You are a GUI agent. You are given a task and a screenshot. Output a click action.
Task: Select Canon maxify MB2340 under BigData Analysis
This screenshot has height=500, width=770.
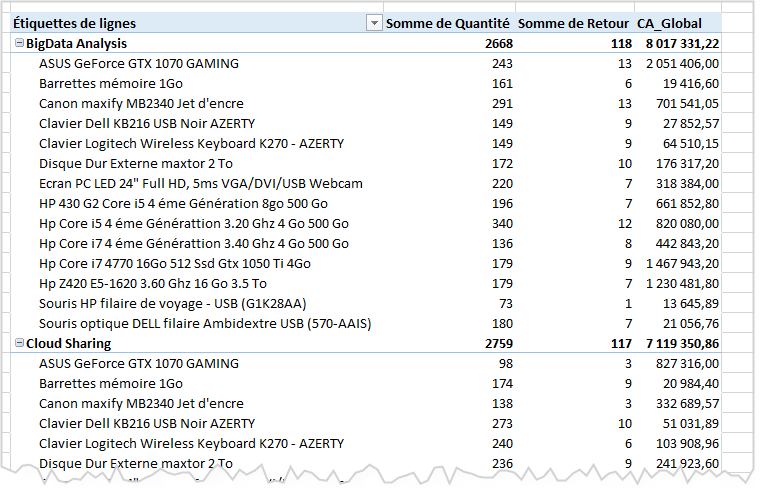(141, 104)
